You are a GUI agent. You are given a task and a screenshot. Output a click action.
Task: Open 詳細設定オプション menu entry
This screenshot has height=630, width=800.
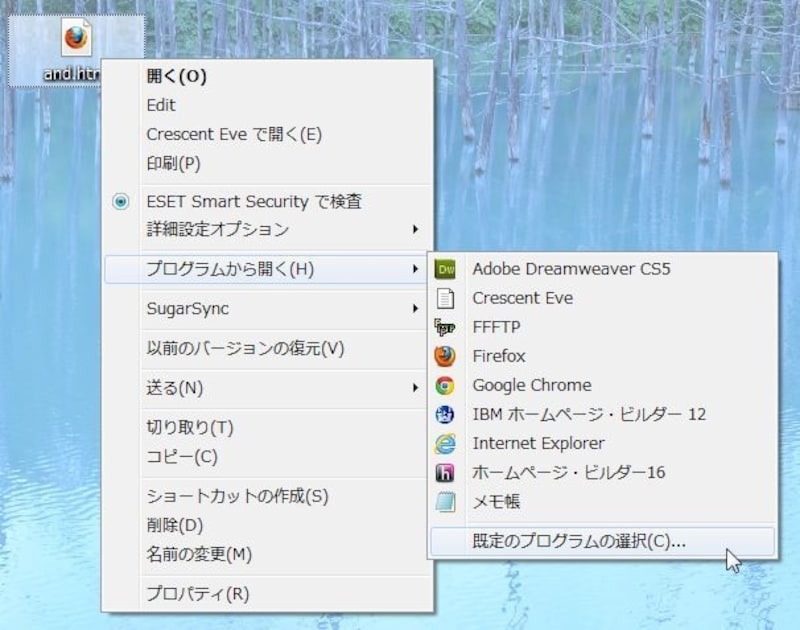268,230
